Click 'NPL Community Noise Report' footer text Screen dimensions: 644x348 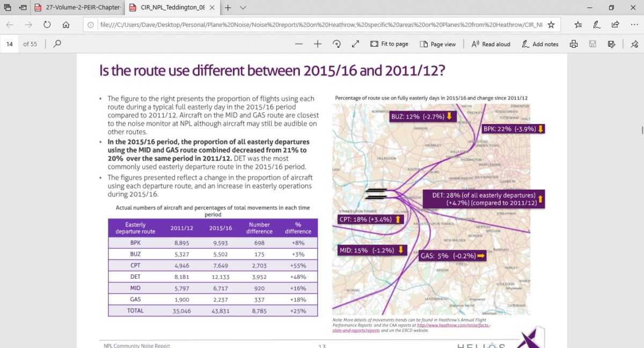pos(137,345)
